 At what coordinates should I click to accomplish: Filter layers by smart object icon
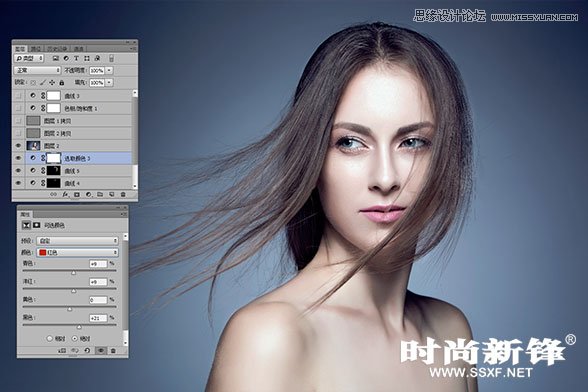[x=98, y=58]
